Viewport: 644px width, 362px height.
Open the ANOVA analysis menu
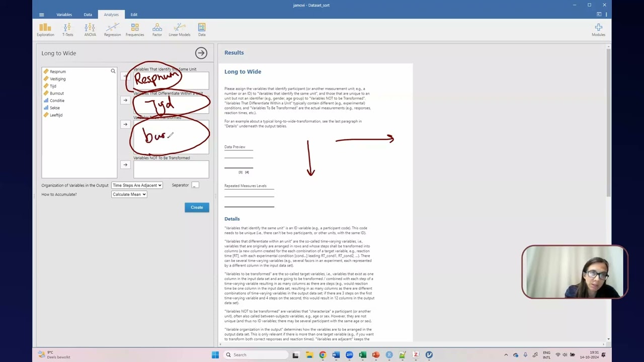click(90, 30)
